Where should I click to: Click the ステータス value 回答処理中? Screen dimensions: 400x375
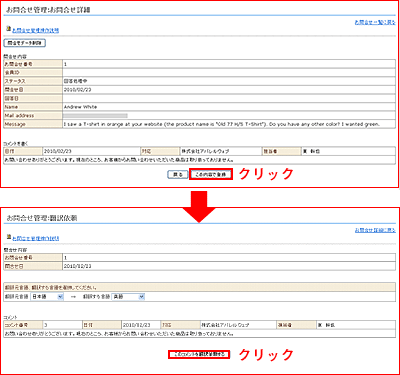76,81
